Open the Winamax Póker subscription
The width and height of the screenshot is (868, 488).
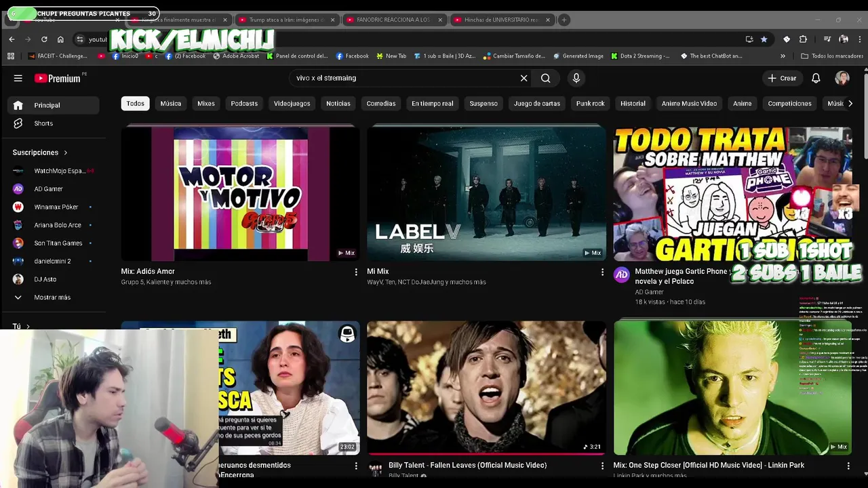click(54, 207)
